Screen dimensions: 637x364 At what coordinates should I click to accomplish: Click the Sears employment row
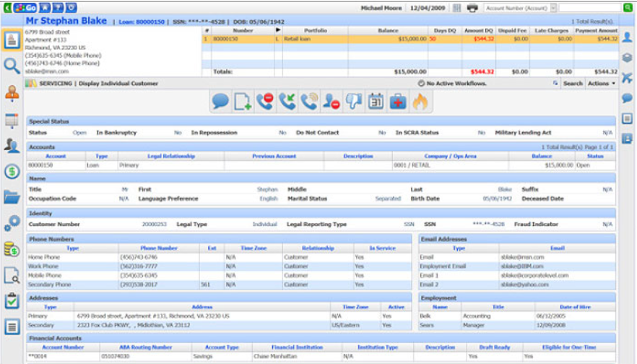(517, 326)
